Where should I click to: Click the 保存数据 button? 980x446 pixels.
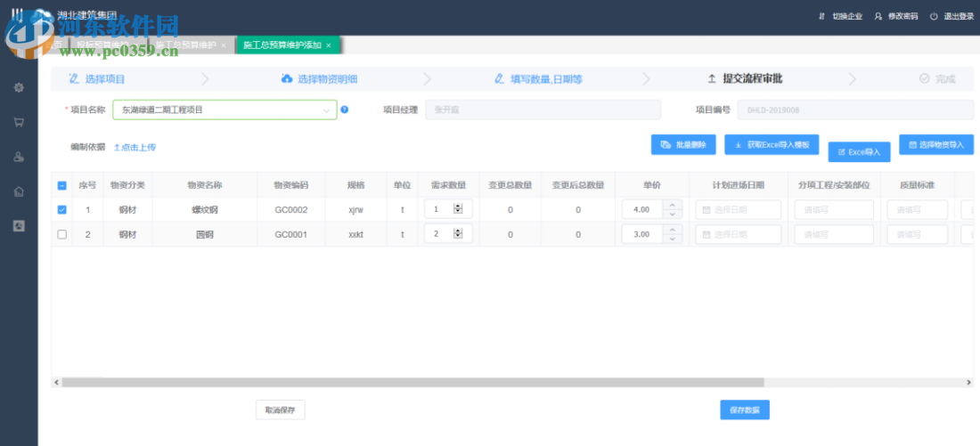[745, 410]
